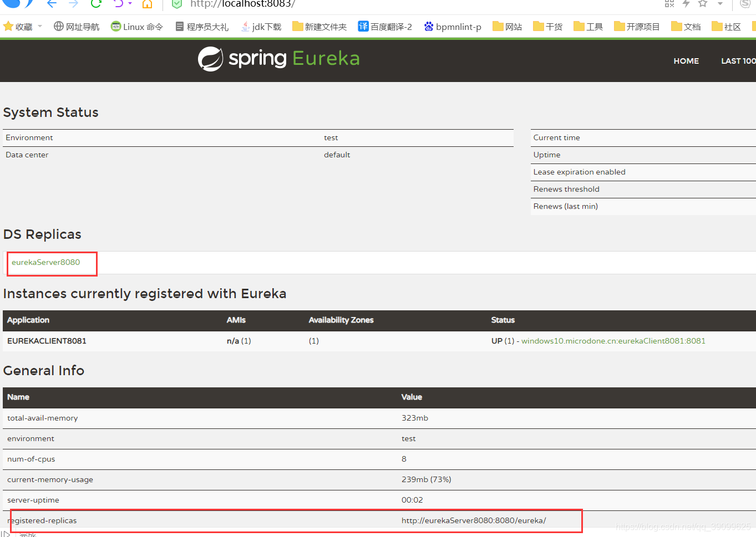
Task: Click the registered-replicas row name
Action: pyautogui.click(x=42, y=521)
